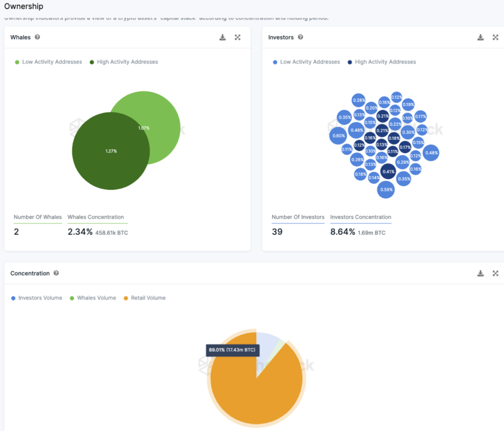Expand the Concentration chart to fullscreen
This screenshot has height=431, width=504.
click(x=495, y=273)
